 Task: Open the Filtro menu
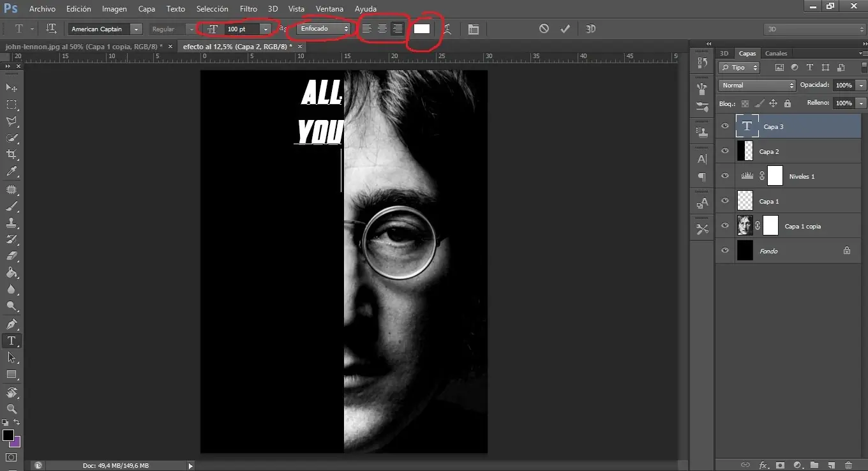pyautogui.click(x=248, y=9)
